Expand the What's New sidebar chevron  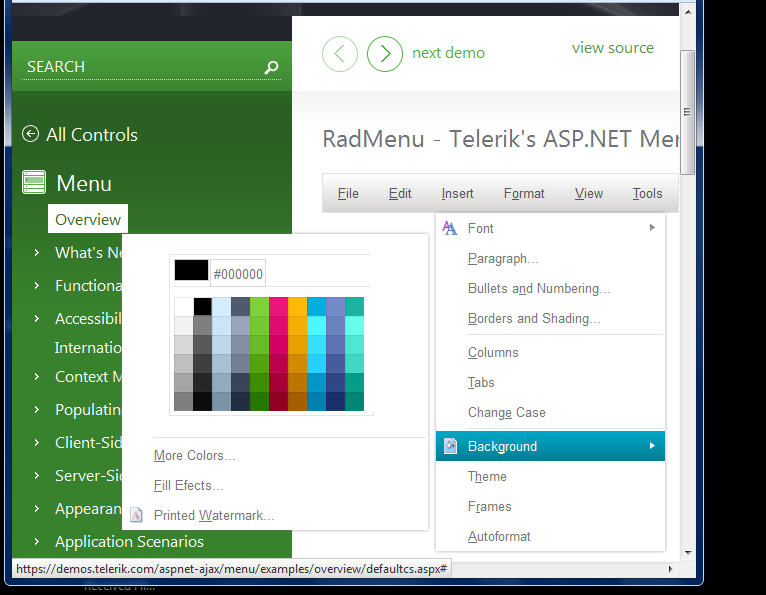tap(37, 253)
